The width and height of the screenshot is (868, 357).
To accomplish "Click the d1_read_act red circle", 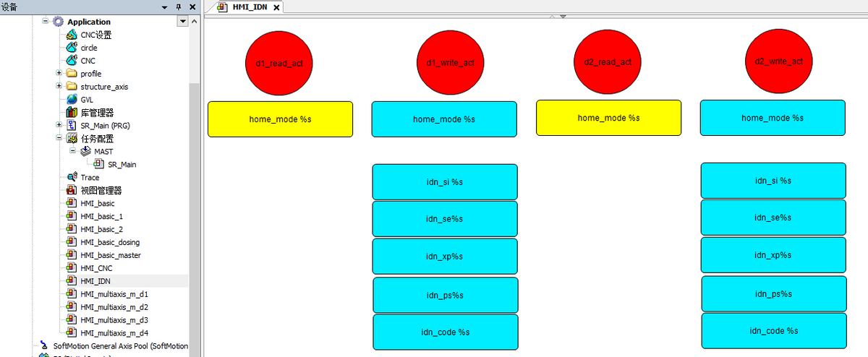I will (279, 63).
